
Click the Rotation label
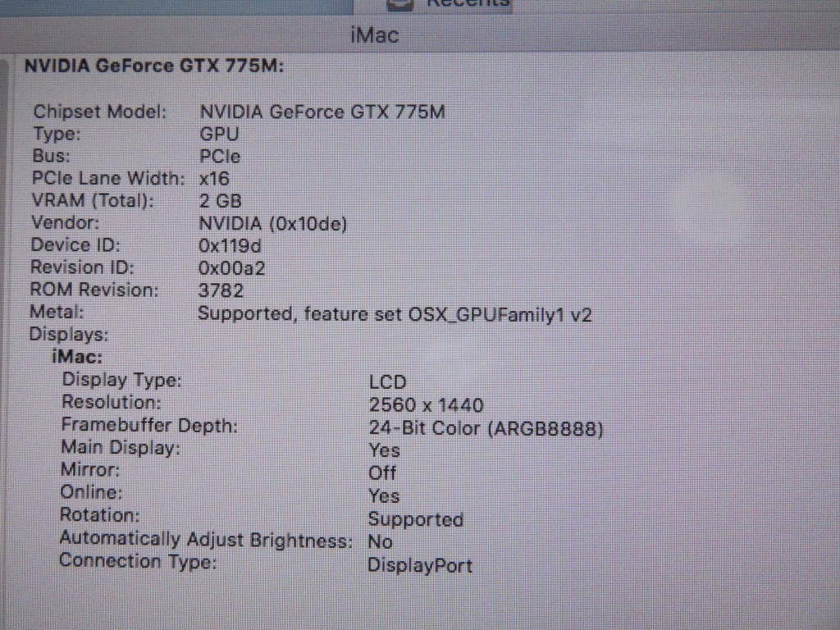(99, 515)
